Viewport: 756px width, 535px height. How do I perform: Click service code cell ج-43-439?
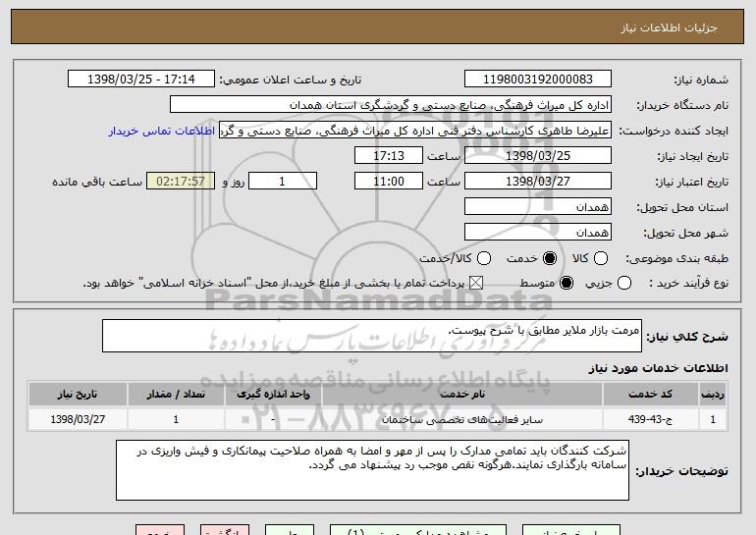coord(650,419)
